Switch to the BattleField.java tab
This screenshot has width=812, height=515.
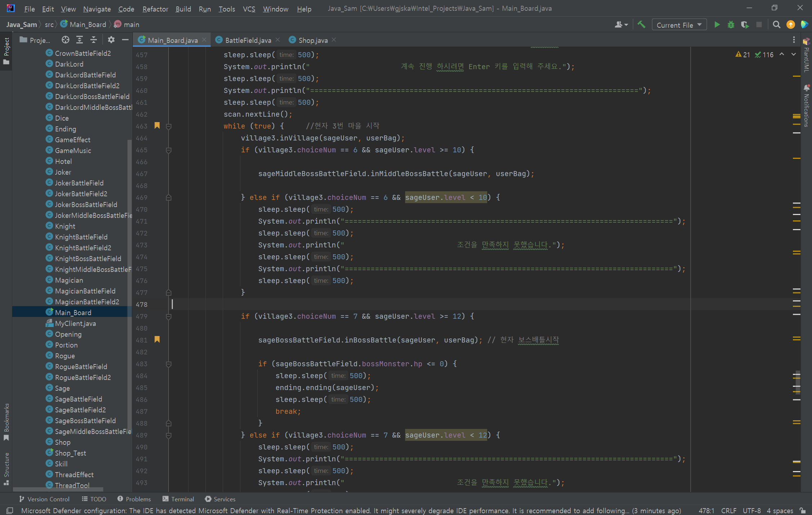248,40
